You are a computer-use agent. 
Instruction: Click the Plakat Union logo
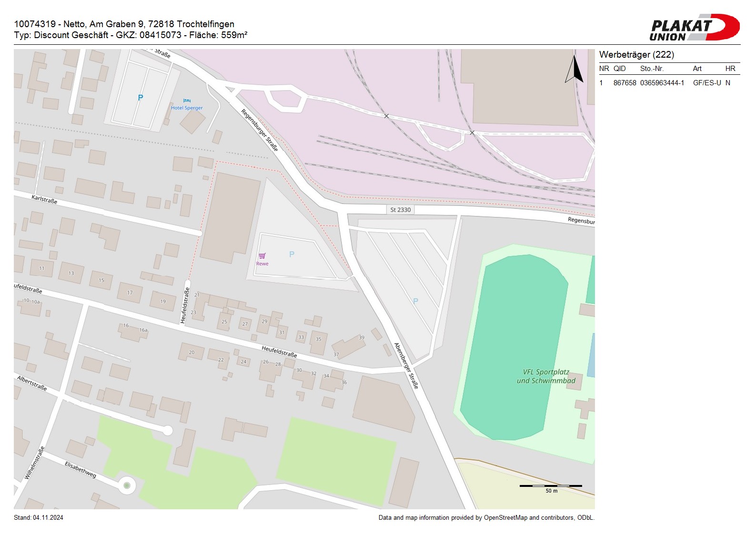click(694, 28)
